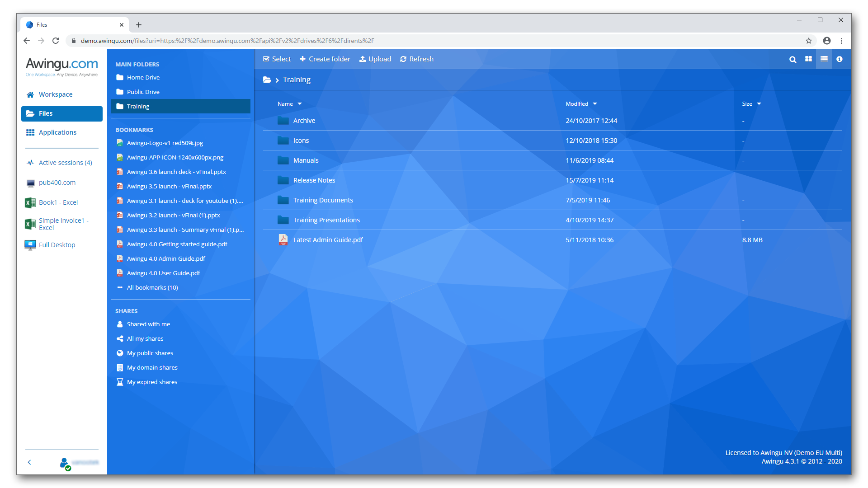Screen dimensions: 868x488
Task: Switch to the Workspace section
Action: (55, 94)
